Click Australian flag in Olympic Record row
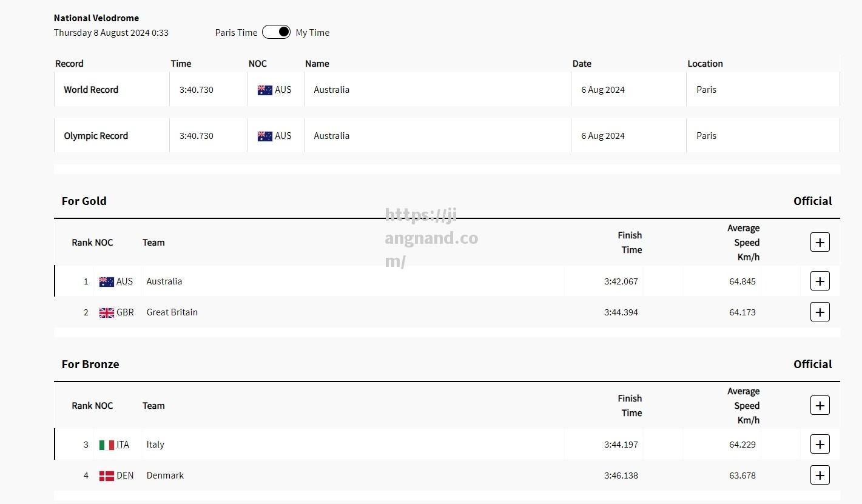Screen dimensions: 862x504 pos(264,136)
